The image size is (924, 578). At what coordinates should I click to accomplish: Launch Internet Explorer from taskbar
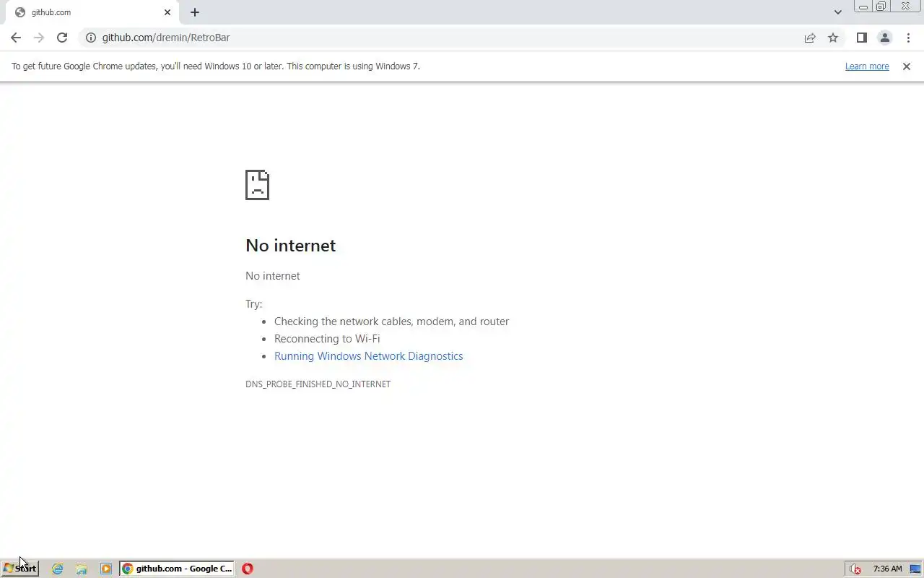(58, 569)
